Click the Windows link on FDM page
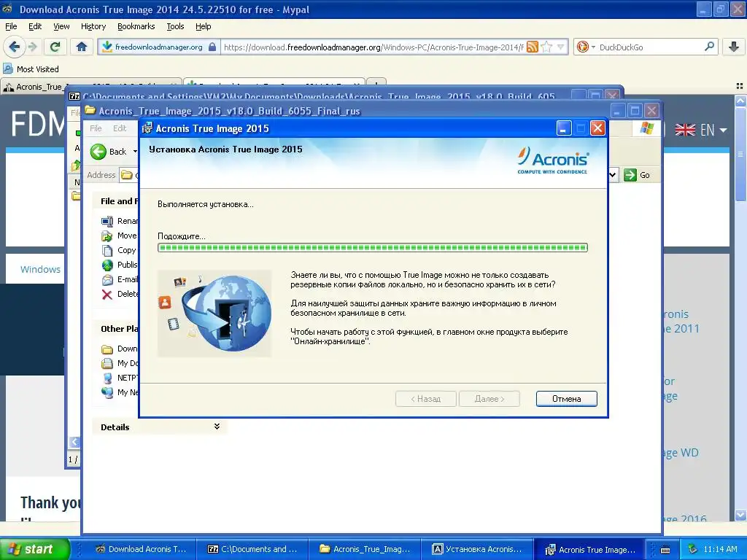Viewport: 747px width, 560px height. coord(41,270)
